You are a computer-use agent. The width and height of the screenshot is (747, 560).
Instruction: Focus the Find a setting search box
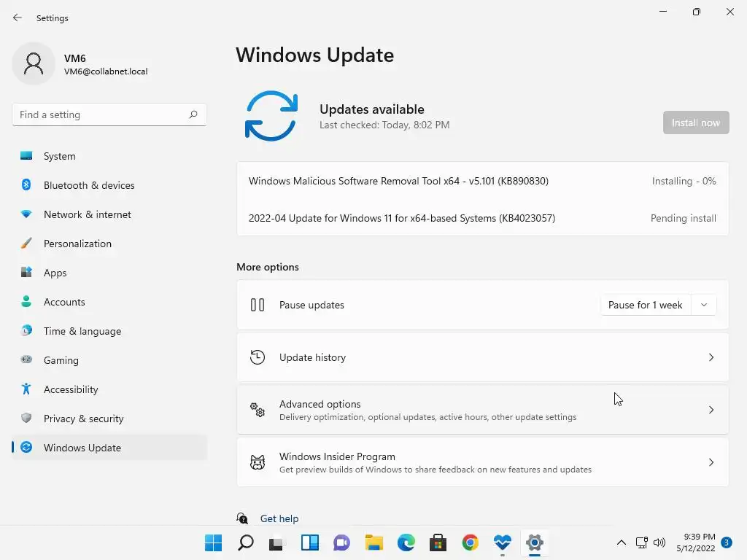tap(109, 114)
